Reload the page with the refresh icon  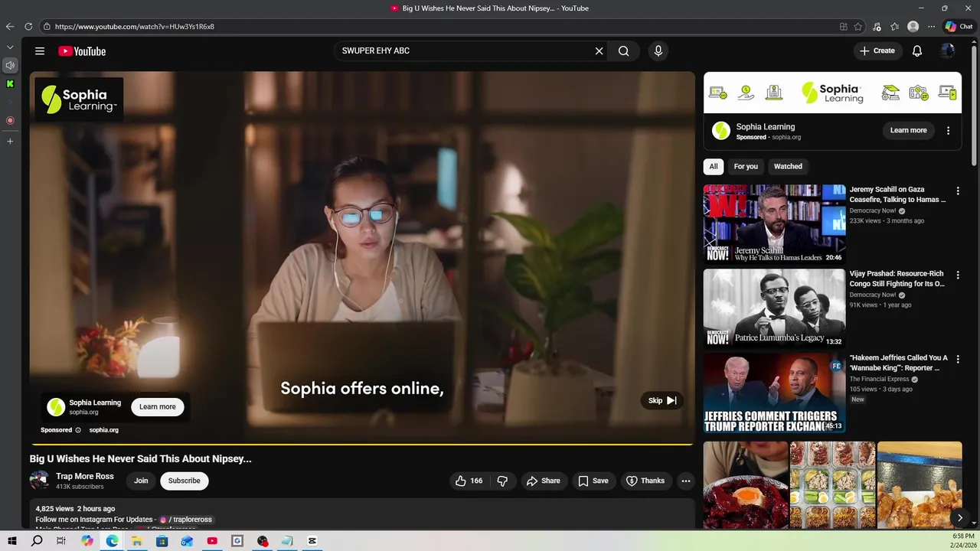(28, 26)
